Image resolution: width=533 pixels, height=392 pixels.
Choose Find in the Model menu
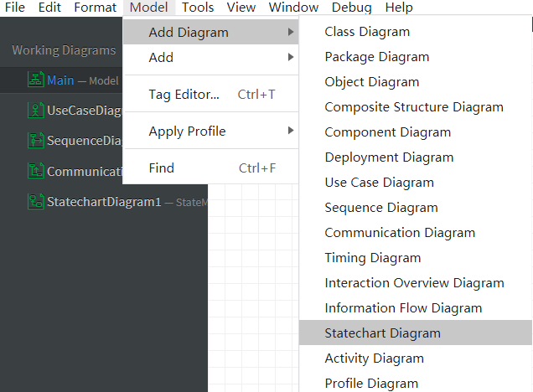(210, 168)
